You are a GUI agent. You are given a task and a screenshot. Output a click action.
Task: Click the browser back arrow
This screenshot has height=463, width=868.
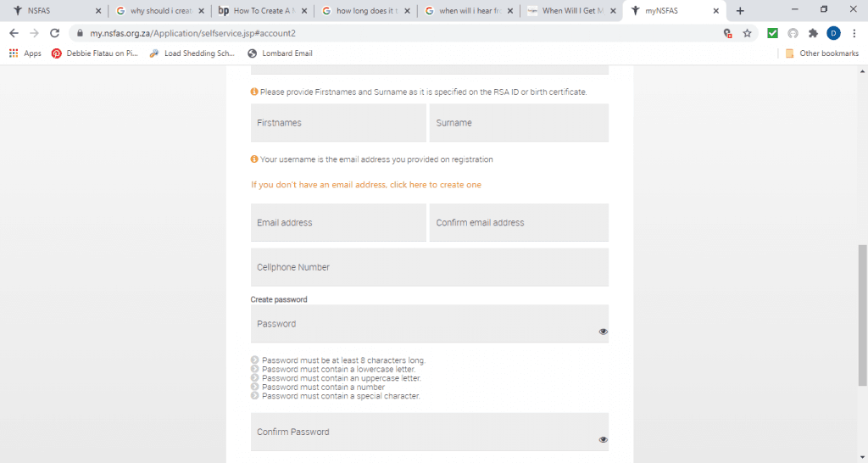click(x=14, y=33)
